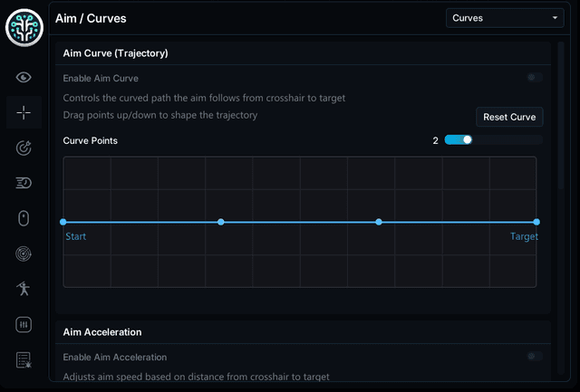Click the sliders equalizer sidebar icon
The height and width of the screenshot is (392, 580).
[x=24, y=324]
